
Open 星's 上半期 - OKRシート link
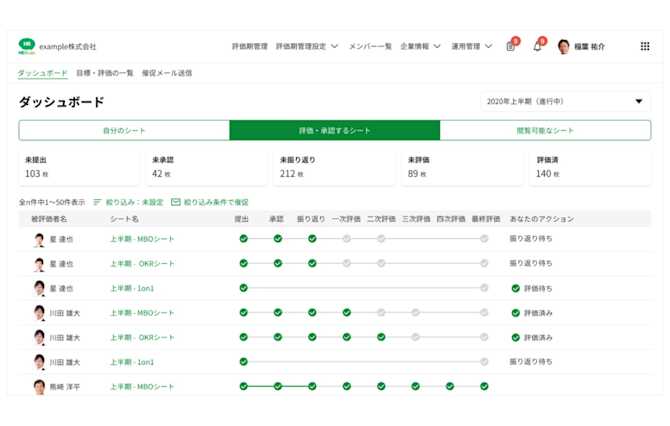tap(142, 264)
